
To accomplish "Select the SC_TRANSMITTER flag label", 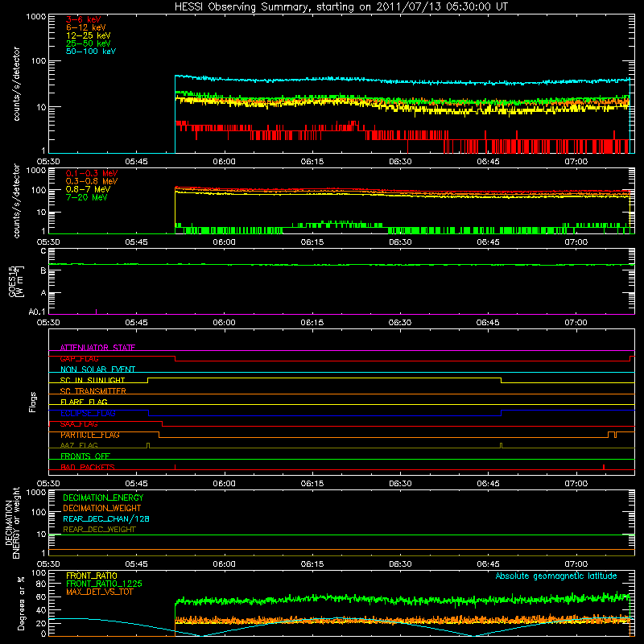I will tap(93, 391).
